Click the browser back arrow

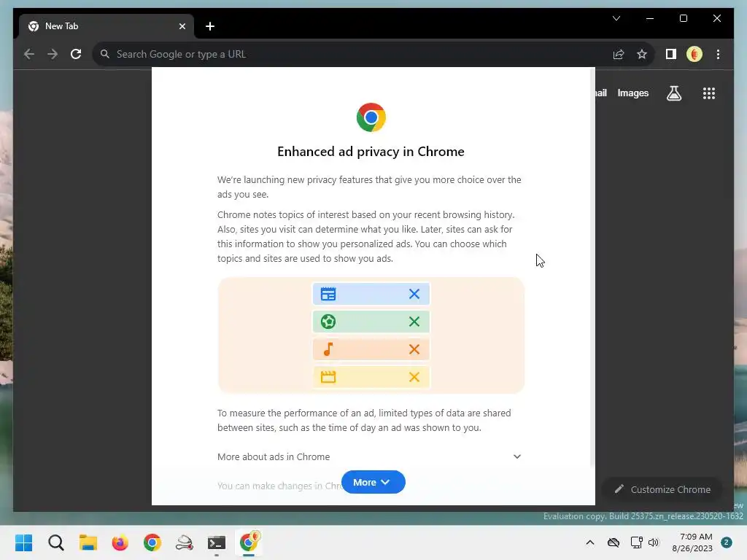coord(29,54)
